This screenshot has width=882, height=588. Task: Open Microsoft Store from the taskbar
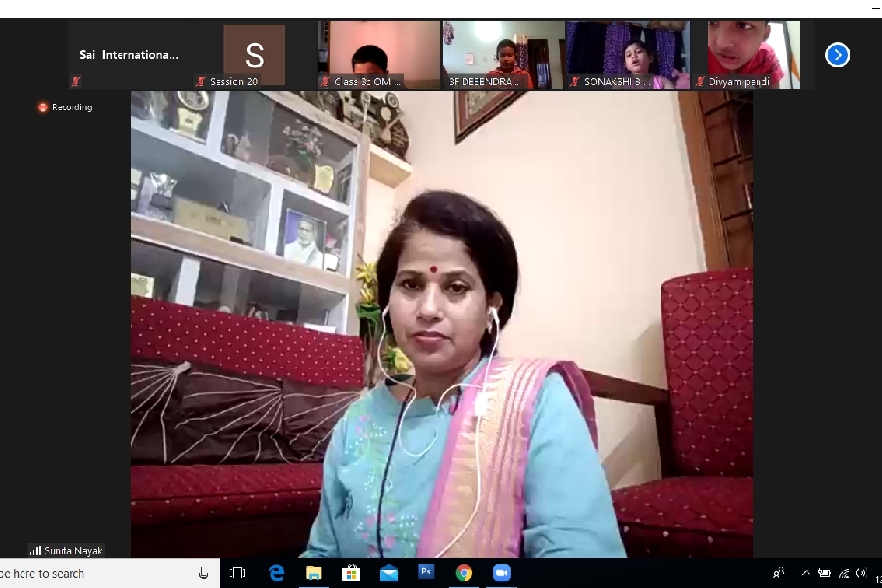(351, 573)
